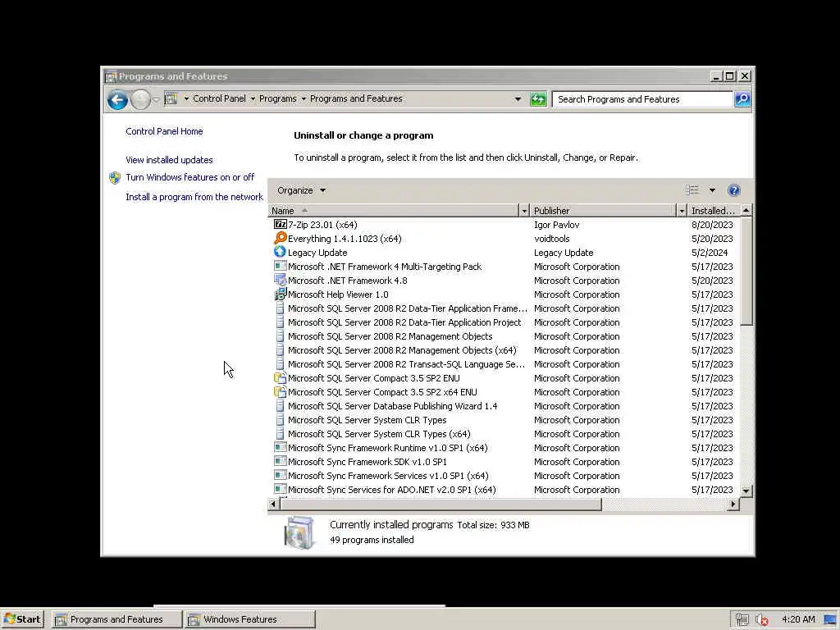Viewport: 840px width, 630px height.
Task: Open the Start menu
Action: tap(22, 619)
